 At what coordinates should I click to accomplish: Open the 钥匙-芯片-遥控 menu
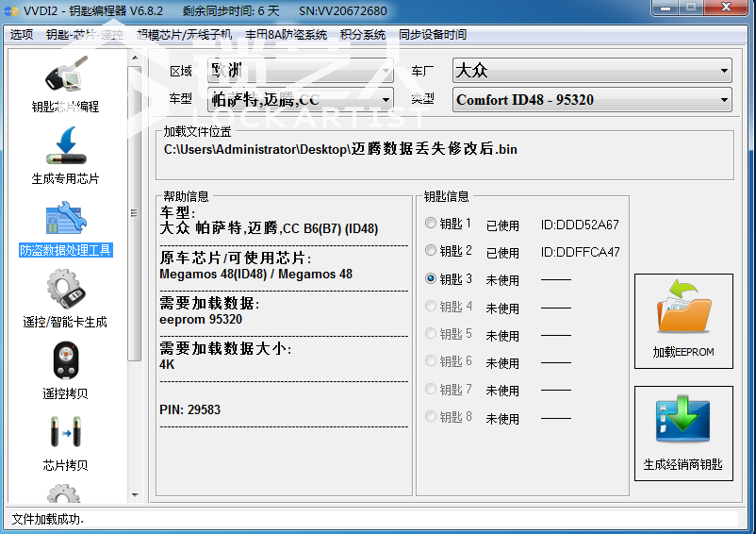(85, 35)
